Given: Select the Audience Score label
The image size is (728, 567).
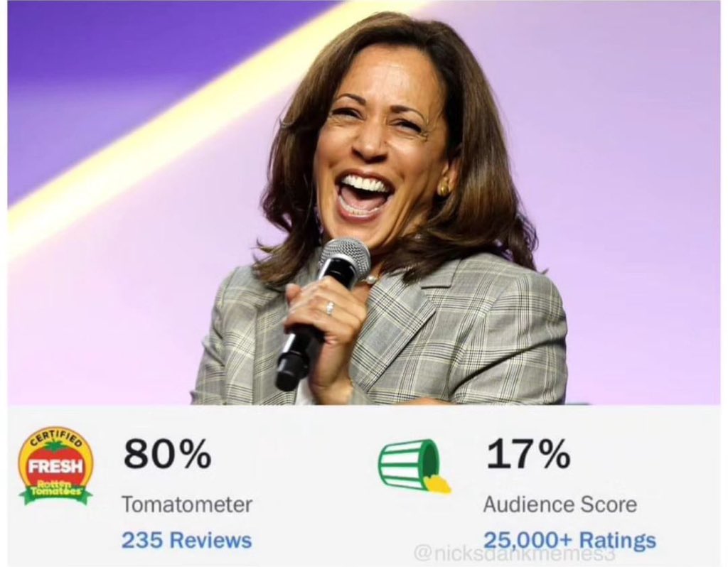Looking at the screenshot, I should tap(560, 504).
